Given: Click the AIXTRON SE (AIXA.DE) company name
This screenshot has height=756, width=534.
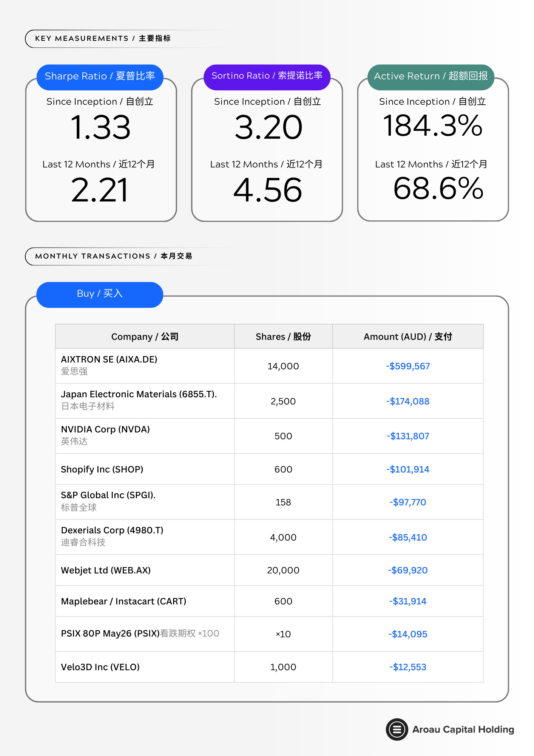Looking at the screenshot, I should (109, 359).
